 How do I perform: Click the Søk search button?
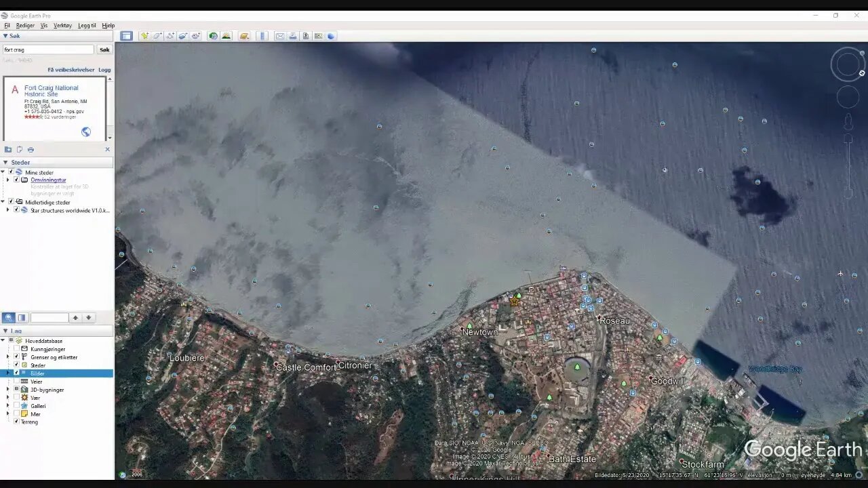point(104,49)
